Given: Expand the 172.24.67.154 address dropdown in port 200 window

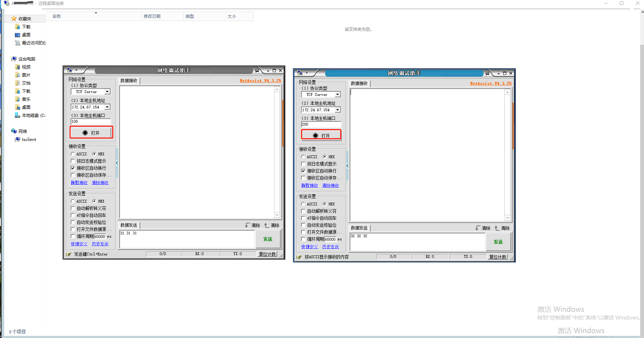Looking at the screenshot, I should click(338, 110).
